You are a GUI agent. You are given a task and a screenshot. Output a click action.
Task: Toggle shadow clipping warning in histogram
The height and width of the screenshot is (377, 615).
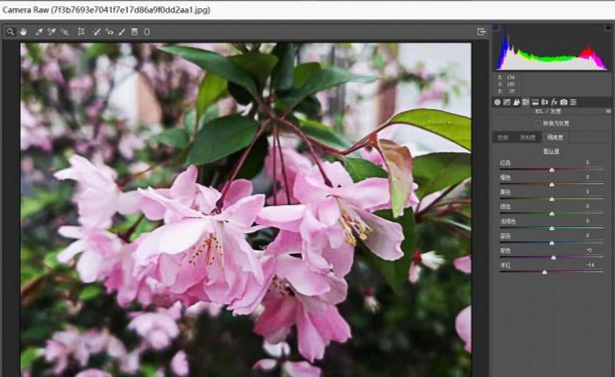click(x=497, y=27)
